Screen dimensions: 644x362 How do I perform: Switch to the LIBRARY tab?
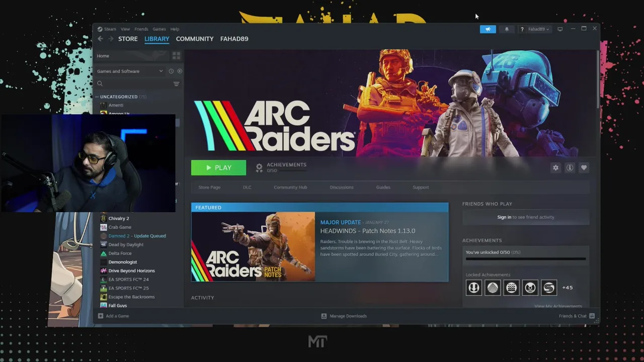pyautogui.click(x=157, y=39)
